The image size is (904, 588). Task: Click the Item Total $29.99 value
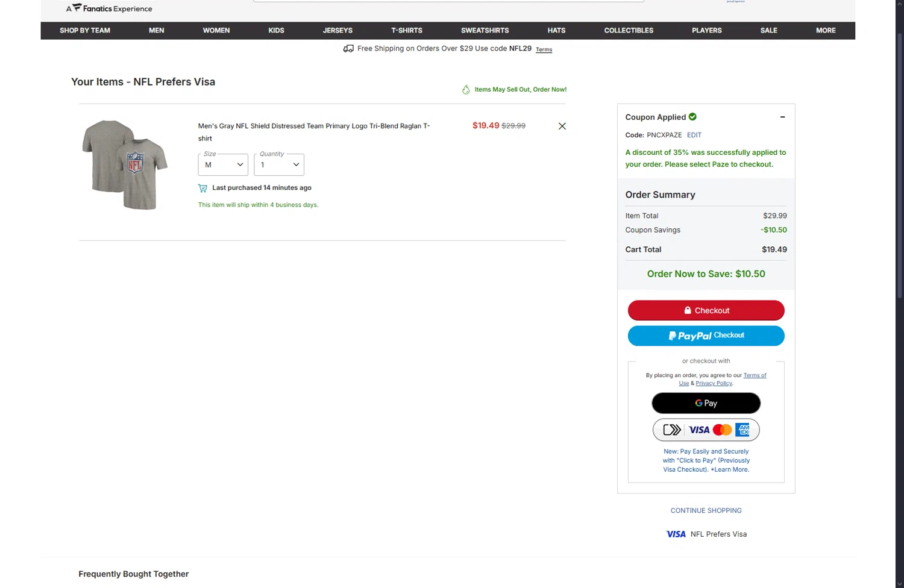tap(774, 216)
